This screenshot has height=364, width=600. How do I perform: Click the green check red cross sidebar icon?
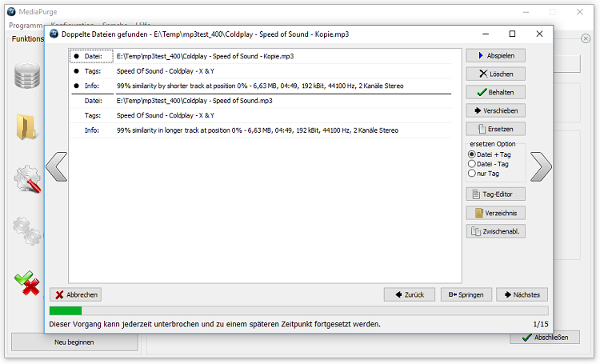(27, 283)
